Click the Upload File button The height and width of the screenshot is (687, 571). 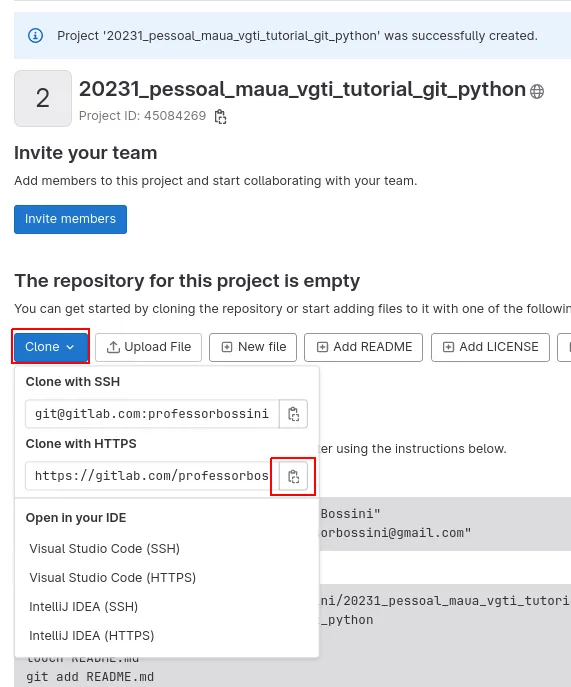click(x=149, y=347)
